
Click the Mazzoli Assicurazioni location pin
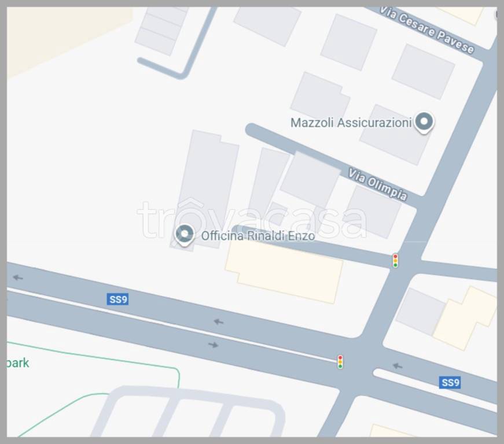pos(424,123)
